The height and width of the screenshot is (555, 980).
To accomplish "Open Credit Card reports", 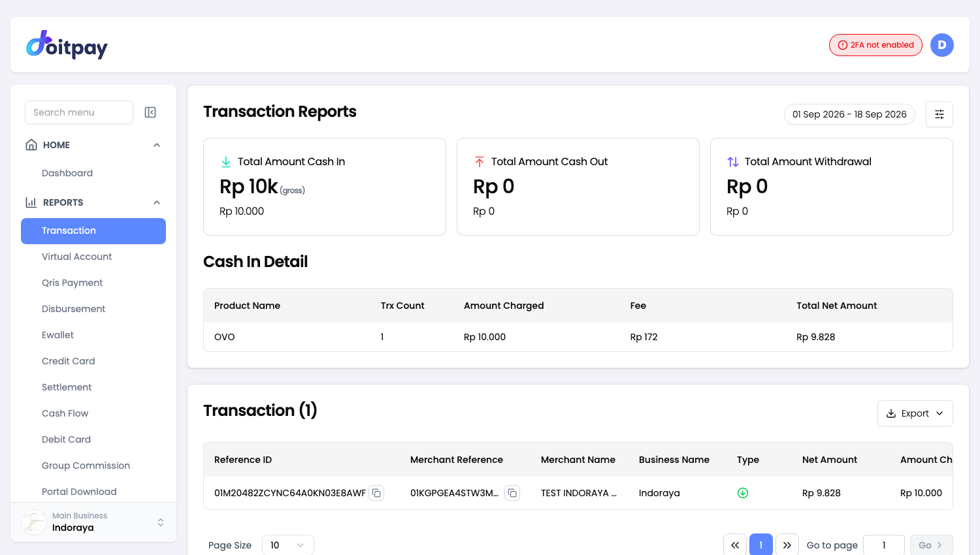I will pyautogui.click(x=69, y=361).
